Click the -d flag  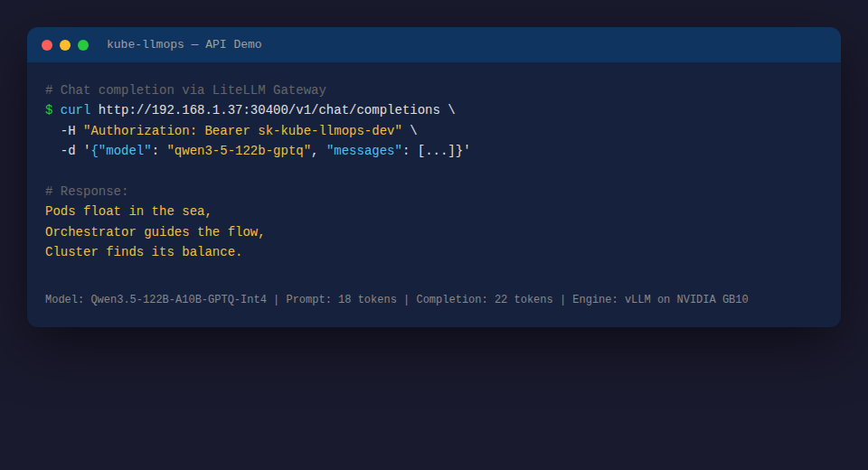pos(68,151)
